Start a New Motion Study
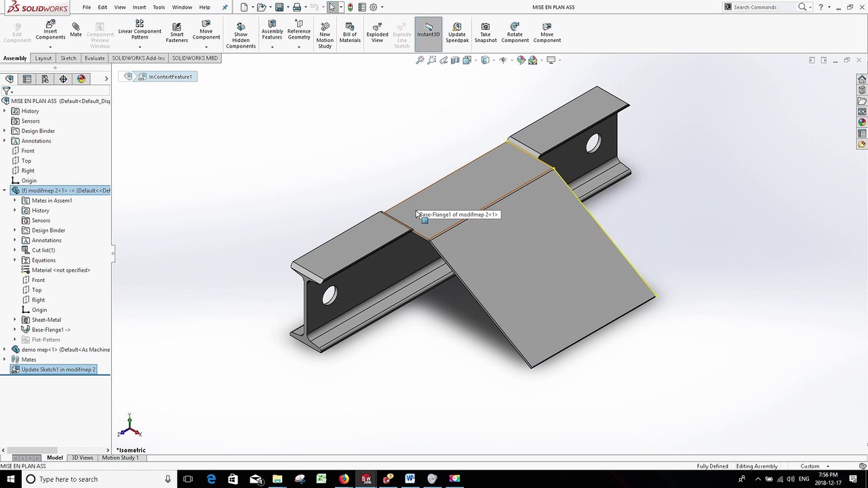Viewport: 868px width, 488px height. [325, 35]
